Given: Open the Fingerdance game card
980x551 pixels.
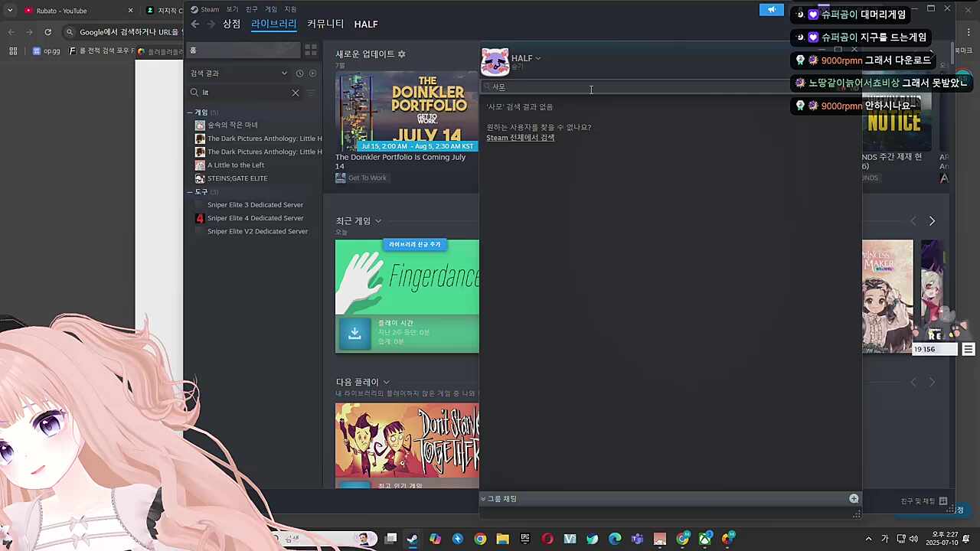Looking at the screenshot, I should point(407,277).
